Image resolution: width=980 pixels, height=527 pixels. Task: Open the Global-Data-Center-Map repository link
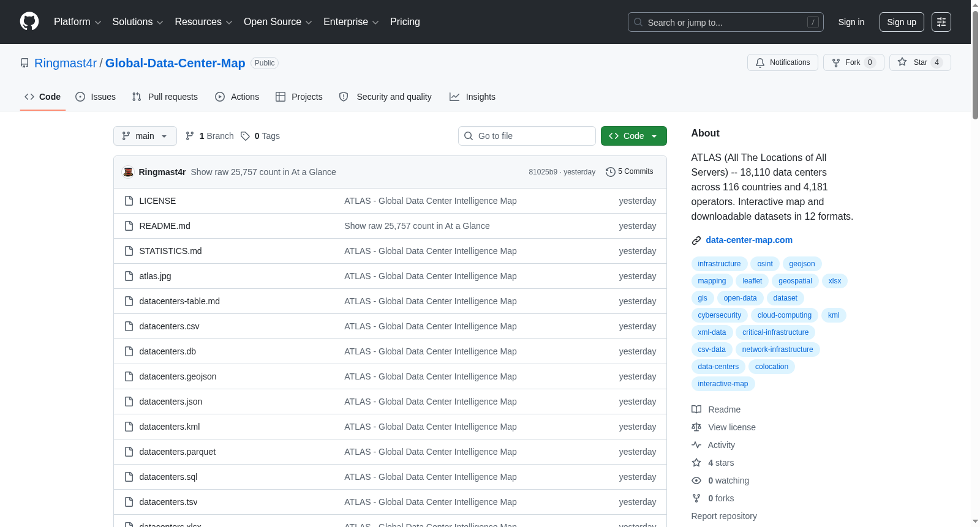pyautogui.click(x=175, y=63)
